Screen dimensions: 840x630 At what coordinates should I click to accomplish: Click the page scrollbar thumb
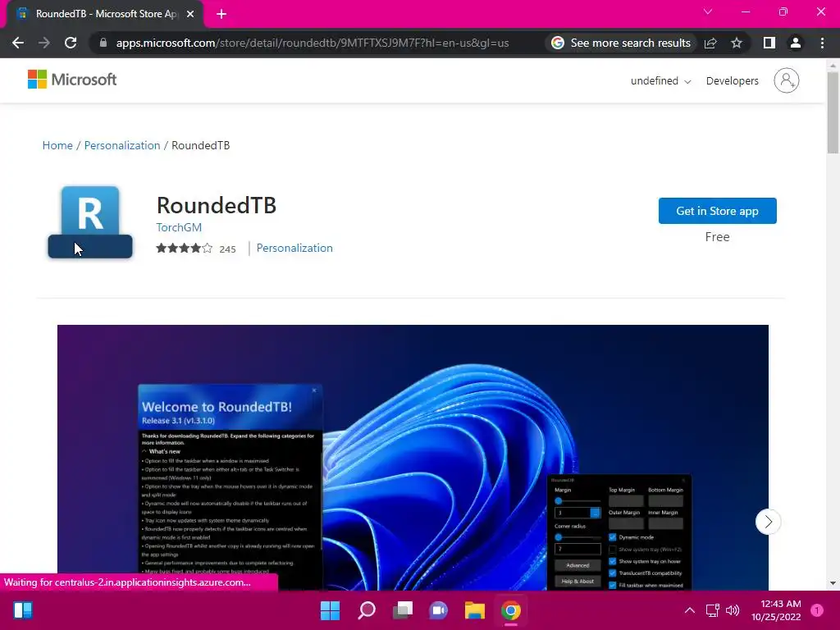pyautogui.click(x=833, y=112)
